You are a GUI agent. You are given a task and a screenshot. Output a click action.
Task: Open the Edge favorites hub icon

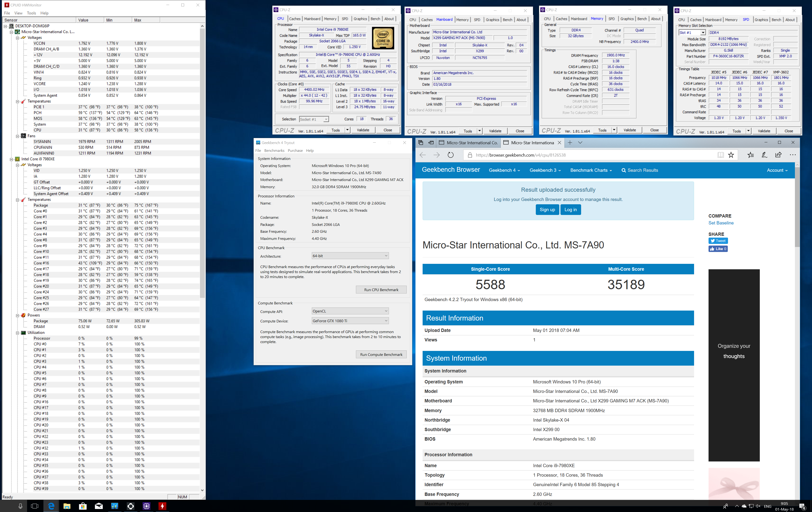pos(750,155)
